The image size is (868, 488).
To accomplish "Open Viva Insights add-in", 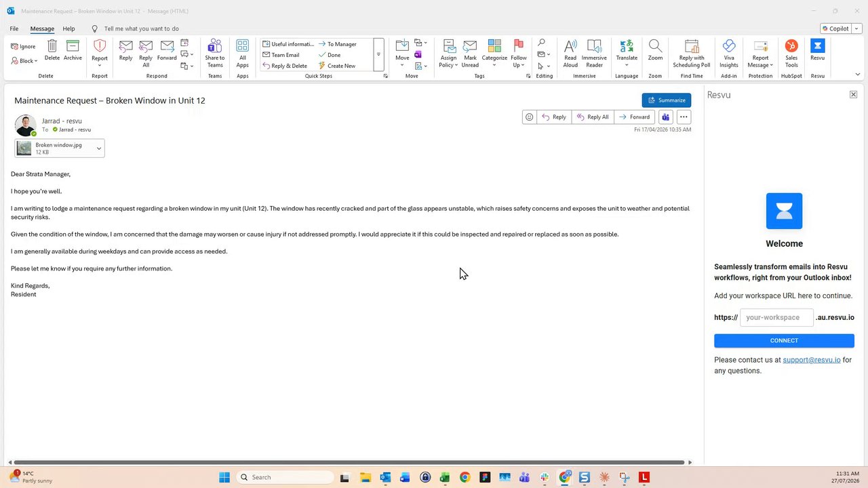I will click(x=729, y=53).
